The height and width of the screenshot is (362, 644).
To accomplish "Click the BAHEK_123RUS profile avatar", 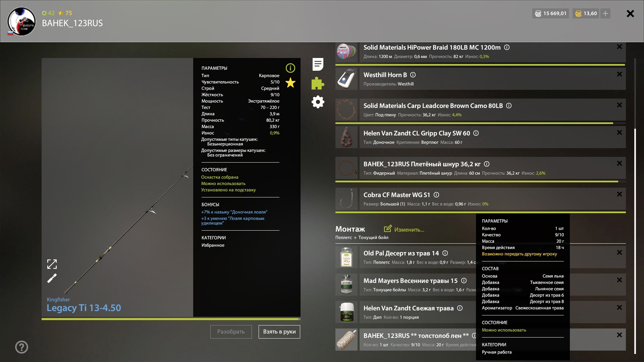I will point(21,21).
